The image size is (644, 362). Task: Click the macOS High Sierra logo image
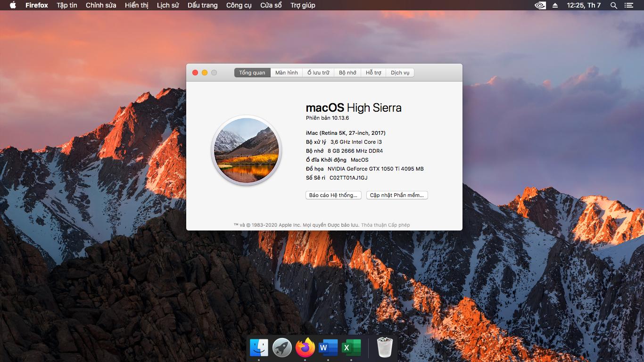coord(246,150)
